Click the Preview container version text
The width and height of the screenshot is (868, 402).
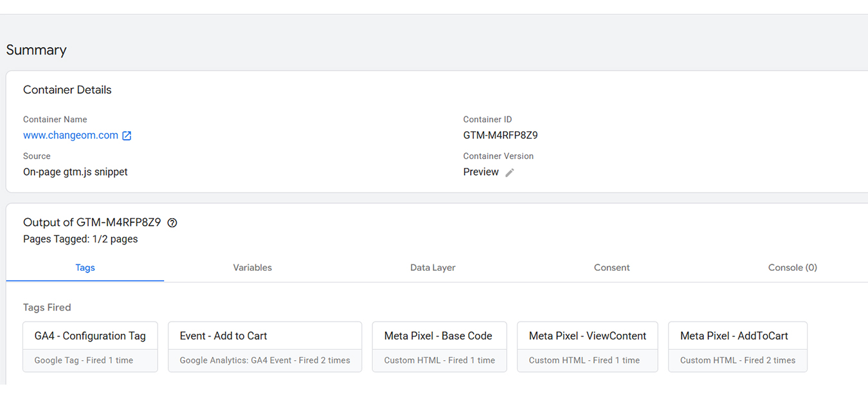point(480,172)
